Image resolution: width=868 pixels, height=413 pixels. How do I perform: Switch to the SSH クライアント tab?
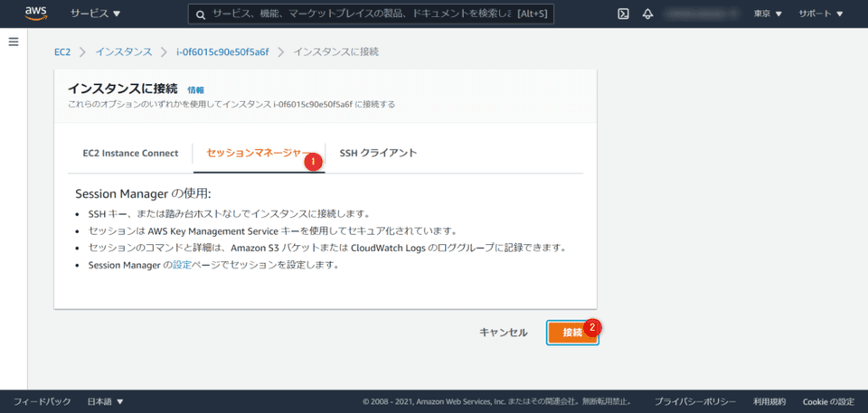pyautogui.click(x=378, y=153)
